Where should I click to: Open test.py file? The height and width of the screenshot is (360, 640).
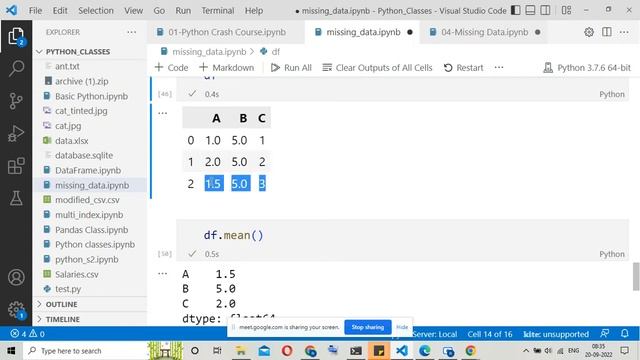pyautogui.click(x=68, y=289)
